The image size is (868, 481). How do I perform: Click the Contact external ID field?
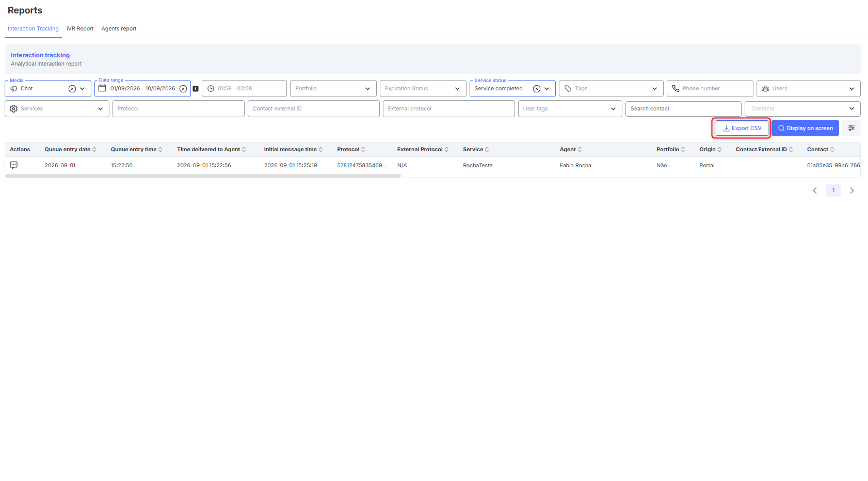313,109
